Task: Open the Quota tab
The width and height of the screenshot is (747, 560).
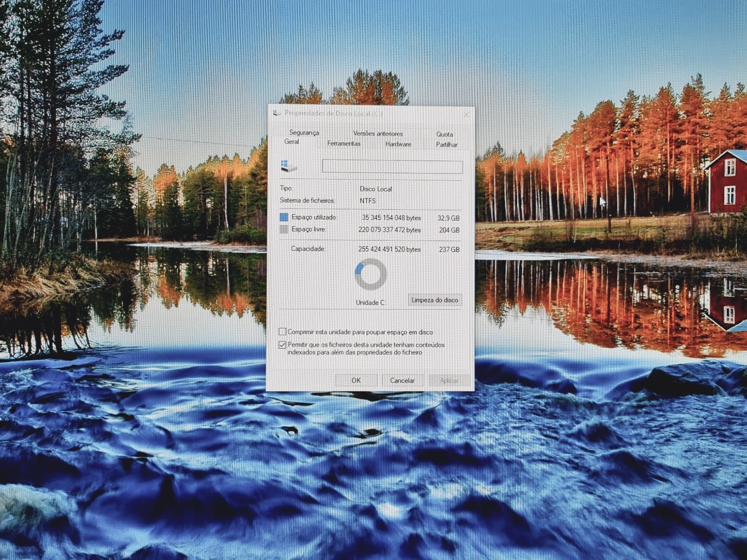Action: coord(444,134)
